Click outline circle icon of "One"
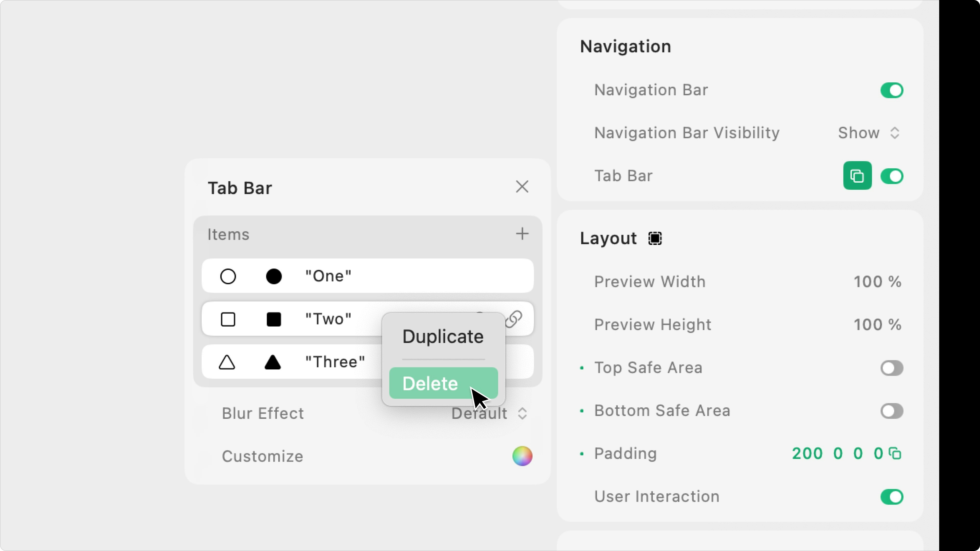 (228, 276)
